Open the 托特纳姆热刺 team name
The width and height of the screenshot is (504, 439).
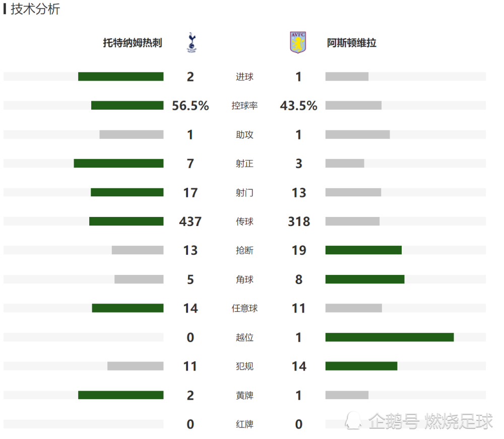[133, 43]
